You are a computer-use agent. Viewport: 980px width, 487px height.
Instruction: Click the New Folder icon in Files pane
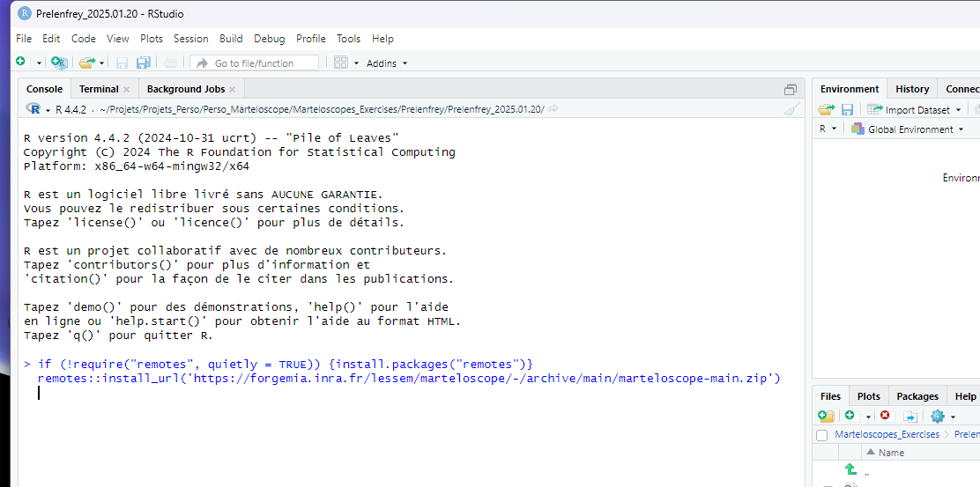click(x=826, y=416)
